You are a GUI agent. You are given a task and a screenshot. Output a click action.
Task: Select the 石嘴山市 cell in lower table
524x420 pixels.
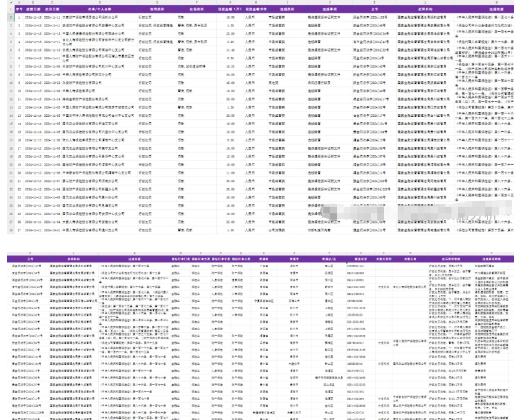[x=294, y=301]
